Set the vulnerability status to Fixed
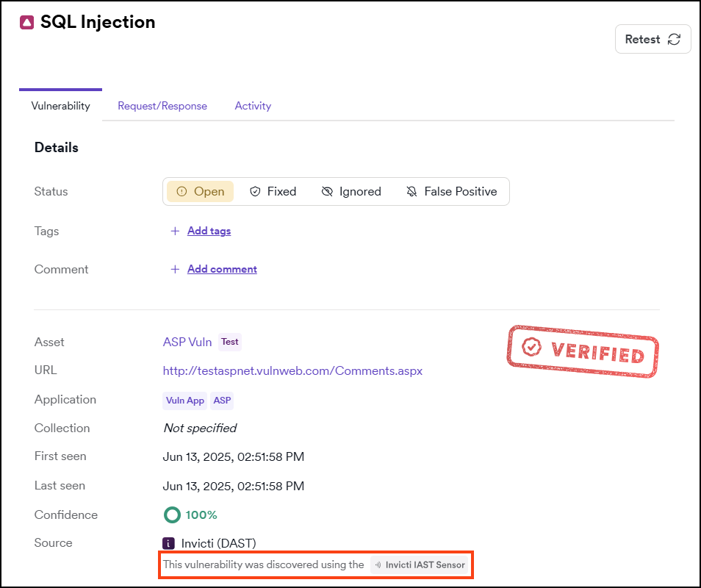Screen dimensions: 701x588 tap(273, 191)
